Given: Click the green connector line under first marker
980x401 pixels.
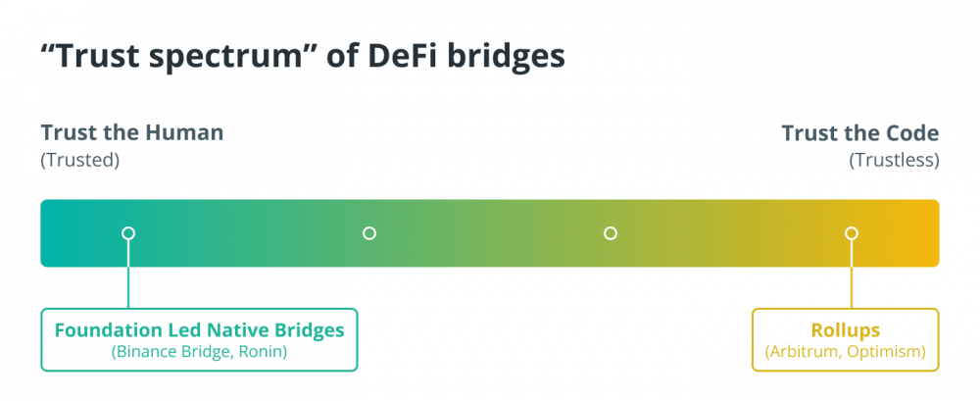Looking at the screenshot, I should point(128,274).
